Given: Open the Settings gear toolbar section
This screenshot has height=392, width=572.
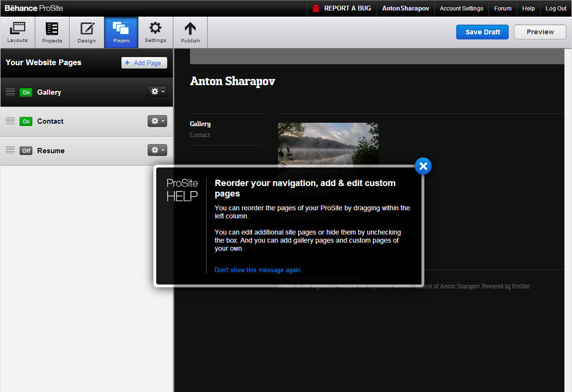Looking at the screenshot, I should [x=155, y=32].
